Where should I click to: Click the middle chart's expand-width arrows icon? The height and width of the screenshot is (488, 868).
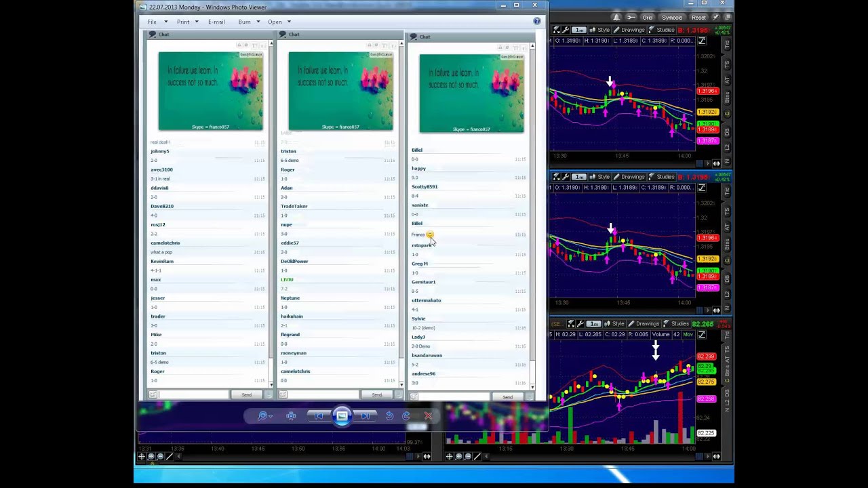point(717,310)
